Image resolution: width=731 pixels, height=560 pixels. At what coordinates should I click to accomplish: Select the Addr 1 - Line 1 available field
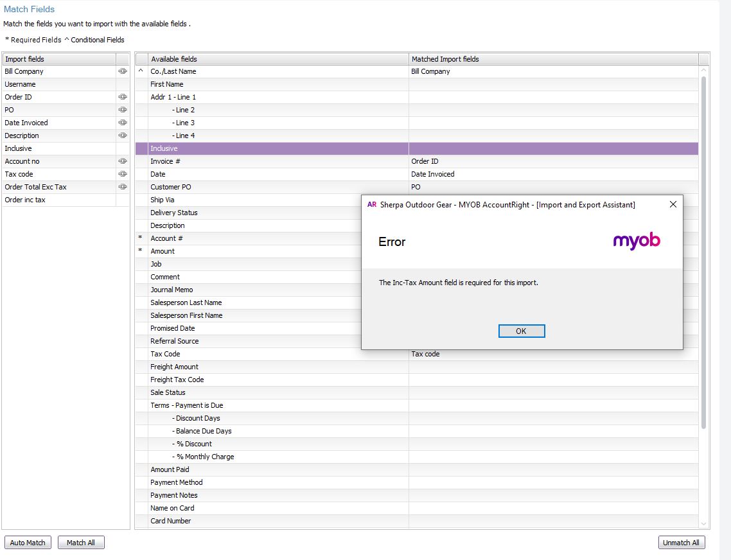click(278, 97)
